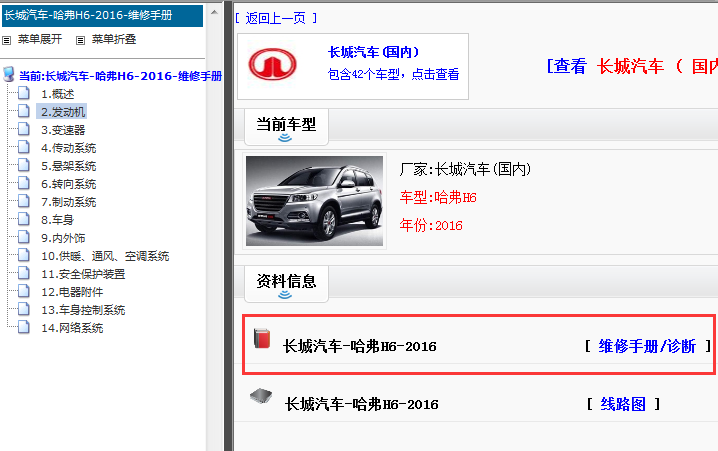This screenshot has height=451, width=718.
Task: Click the page icon beside 7.制动系统
Action: [x=24, y=201]
